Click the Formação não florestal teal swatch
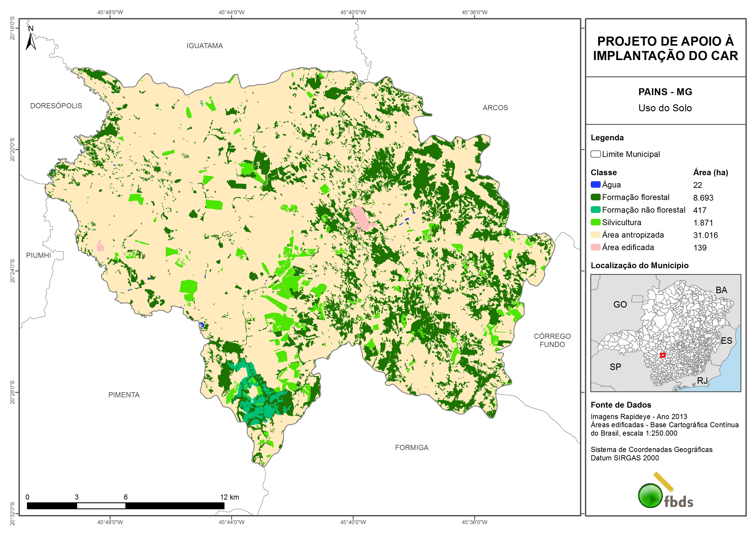The height and width of the screenshot is (534, 756). pos(595,210)
